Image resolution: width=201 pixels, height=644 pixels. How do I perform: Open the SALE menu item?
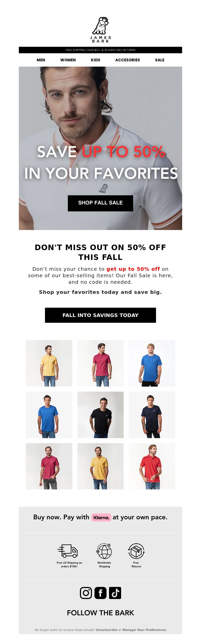point(160,60)
